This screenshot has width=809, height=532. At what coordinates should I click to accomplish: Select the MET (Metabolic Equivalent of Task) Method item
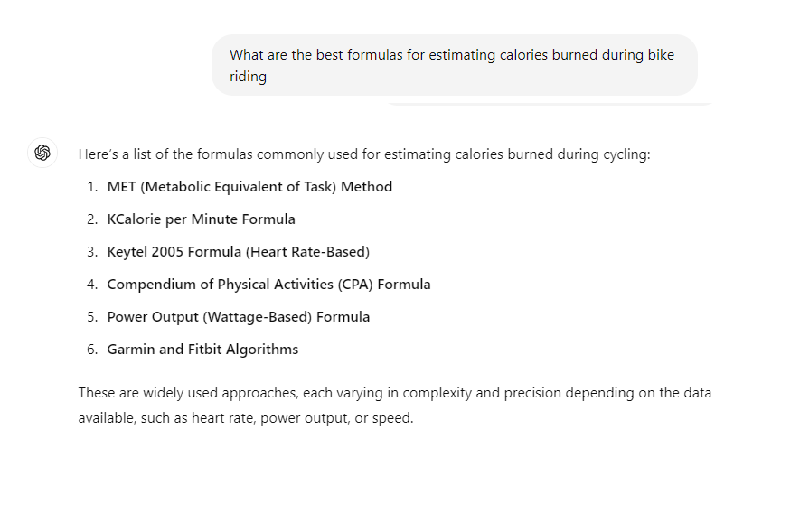[249, 187]
